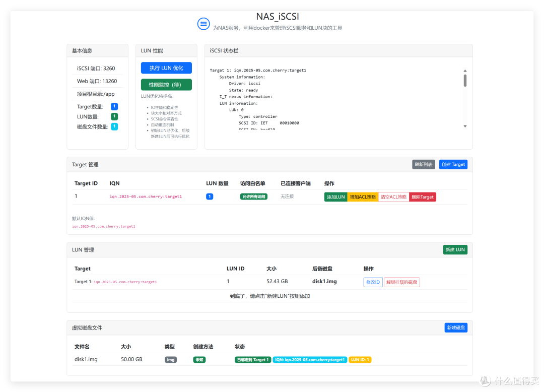
Task: Click the 项目根目录:/app entry
Action: point(95,94)
